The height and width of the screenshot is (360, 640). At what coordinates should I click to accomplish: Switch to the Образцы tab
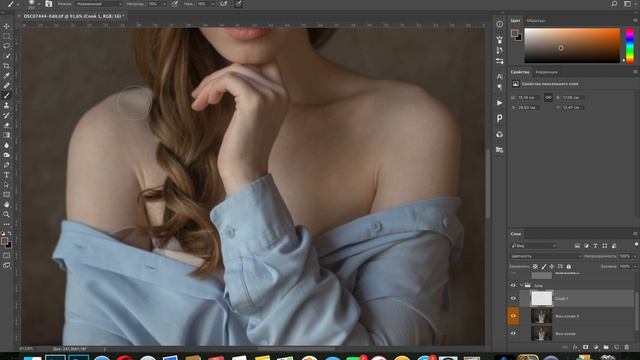[x=536, y=20]
